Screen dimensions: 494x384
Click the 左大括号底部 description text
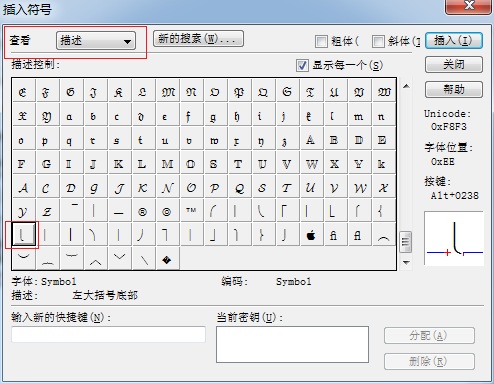[105, 295]
